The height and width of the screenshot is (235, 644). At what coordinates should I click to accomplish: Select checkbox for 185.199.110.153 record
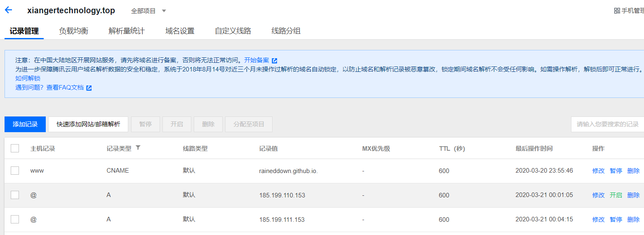click(x=15, y=195)
